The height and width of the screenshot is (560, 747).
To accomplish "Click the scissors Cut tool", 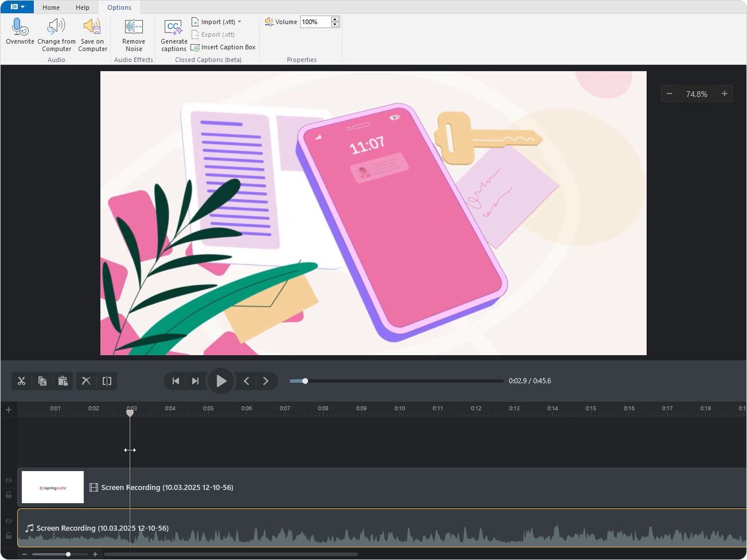I will tap(22, 381).
